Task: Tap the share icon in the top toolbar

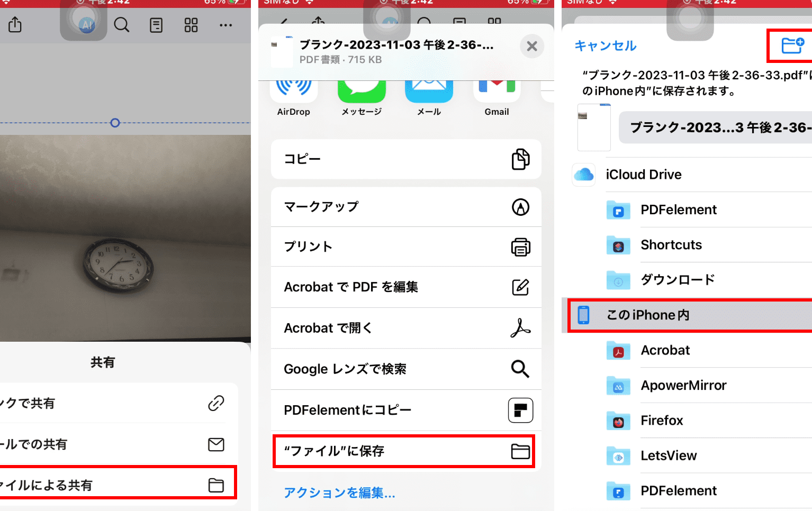Action: [15, 24]
